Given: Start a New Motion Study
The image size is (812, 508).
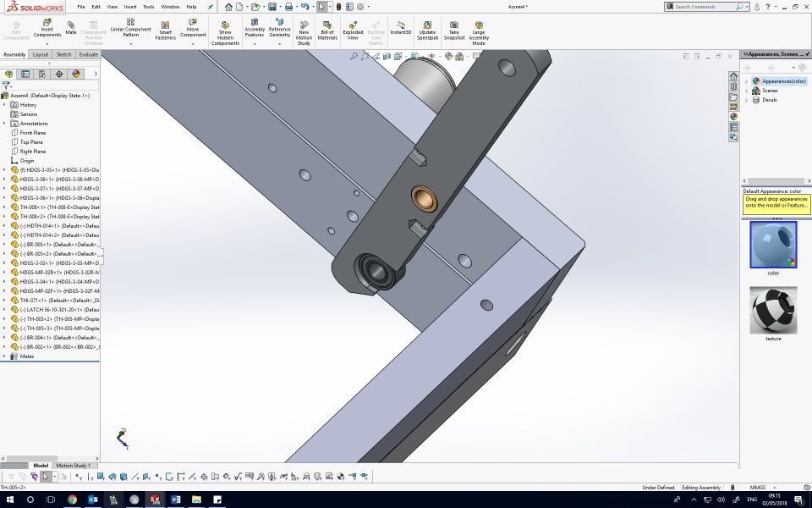Looking at the screenshot, I should 304,33.
